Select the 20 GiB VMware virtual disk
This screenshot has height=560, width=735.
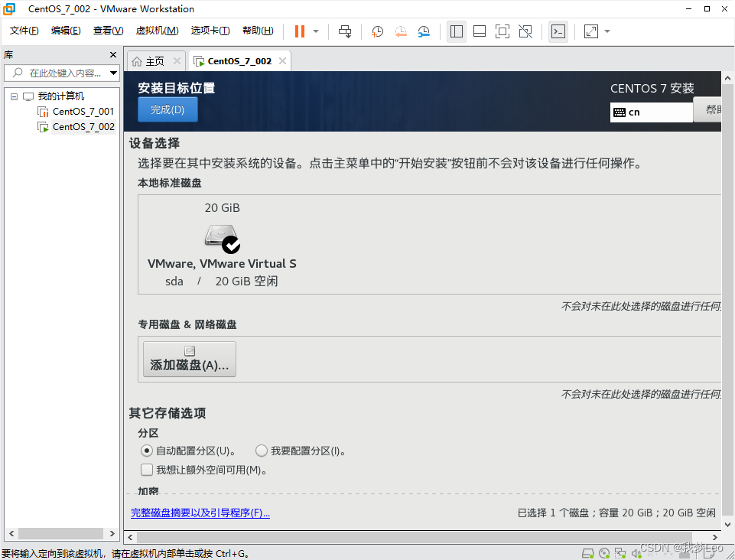click(x=223, y=244)
